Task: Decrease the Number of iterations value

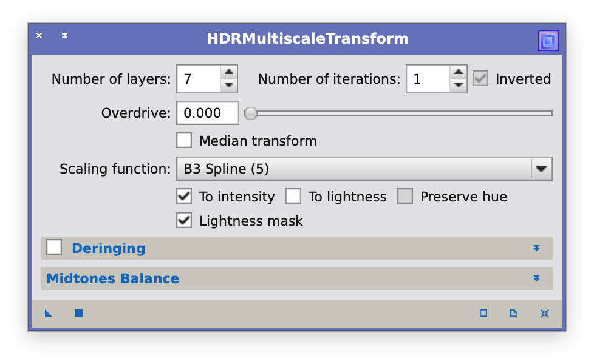Action: pyautogui.click(x=458, y=86)
